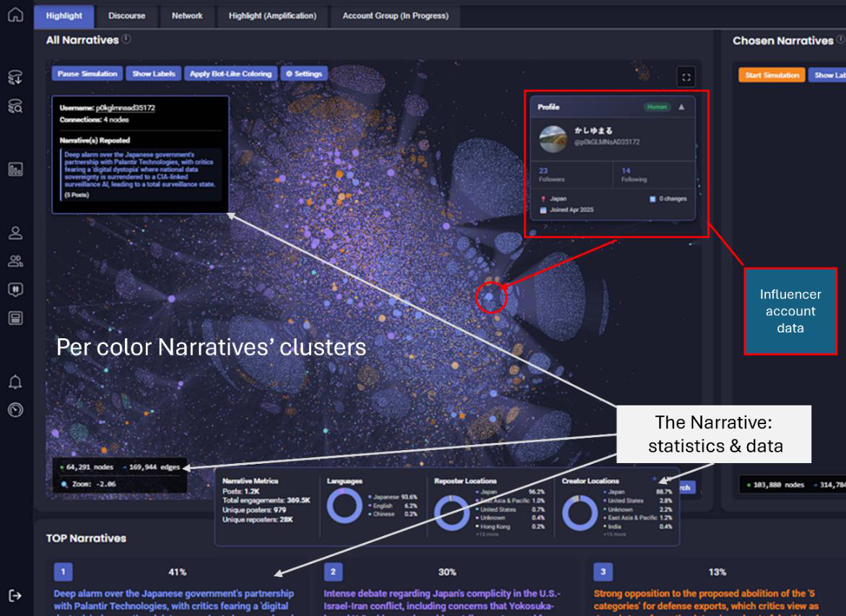Viewport: 846px width, 616px height.
Task: Apply Bot-Like Coloring to graph
Action: [231, 74]
